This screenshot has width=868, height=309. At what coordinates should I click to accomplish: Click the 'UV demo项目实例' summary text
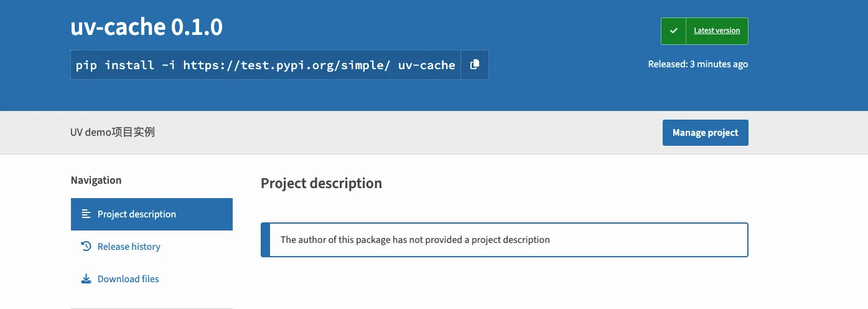113,133
